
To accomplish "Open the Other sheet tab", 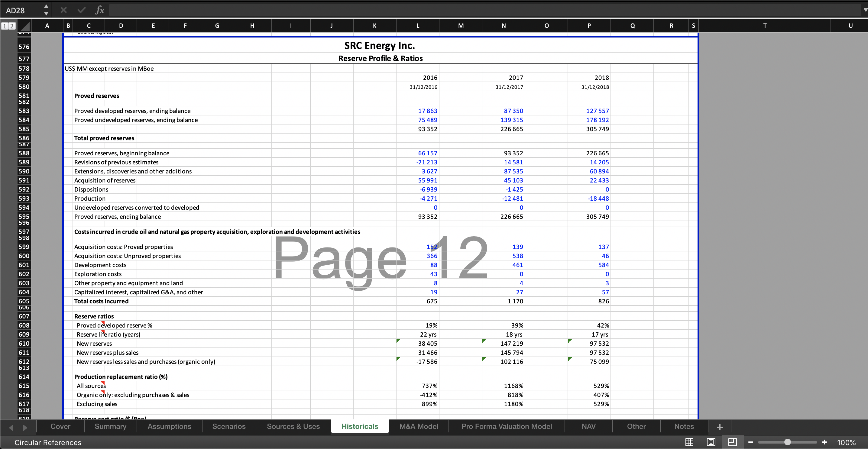I will tap(636, 426).
